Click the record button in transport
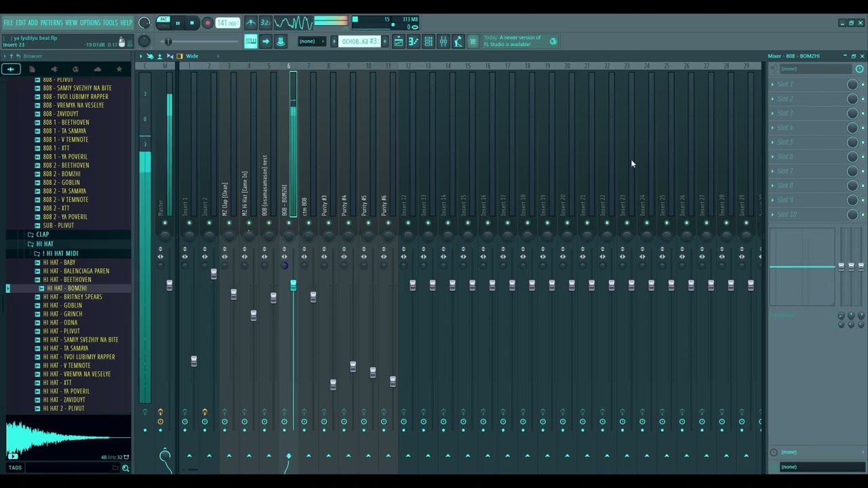Image resolution: width=868 pixels, height=488 pixels. click(208, 22)
